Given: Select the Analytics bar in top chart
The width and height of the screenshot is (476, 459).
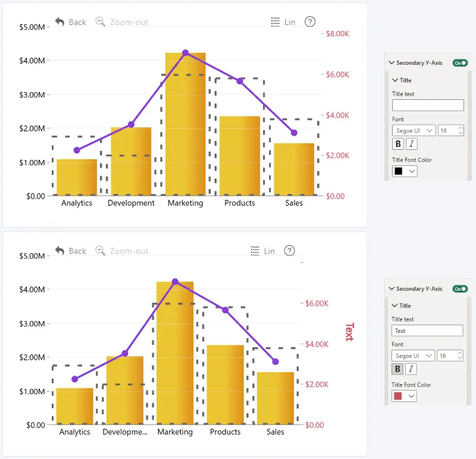Looking at the screenshot, I should tap(77, 177).
